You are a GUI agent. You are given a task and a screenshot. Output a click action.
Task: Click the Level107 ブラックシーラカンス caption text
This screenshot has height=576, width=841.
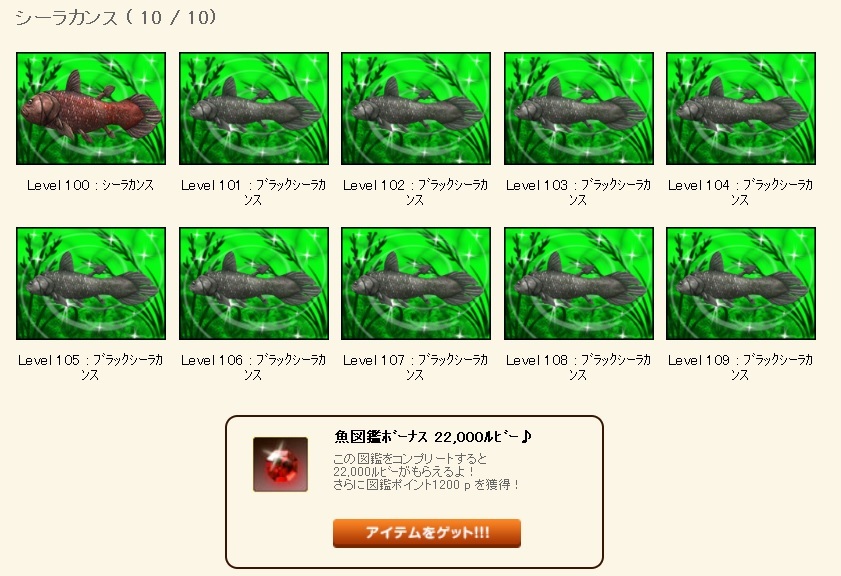(x=415, y=367)
